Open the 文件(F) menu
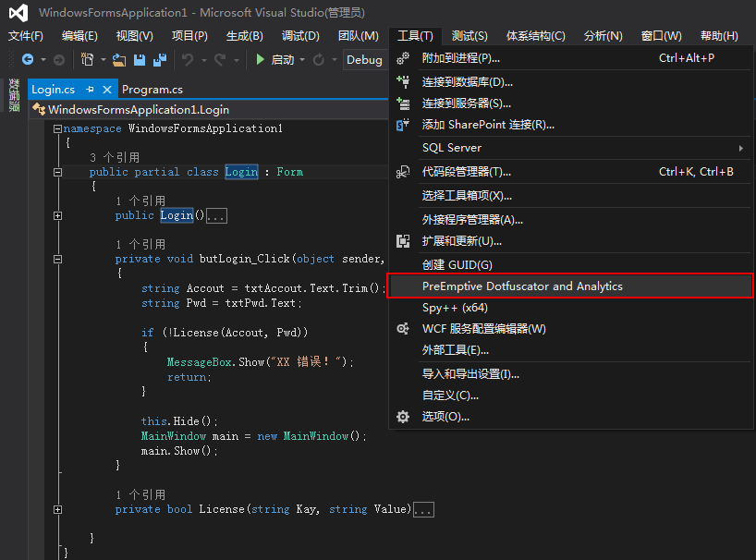This screenshot has width=756, height=560. coord(26,36)
